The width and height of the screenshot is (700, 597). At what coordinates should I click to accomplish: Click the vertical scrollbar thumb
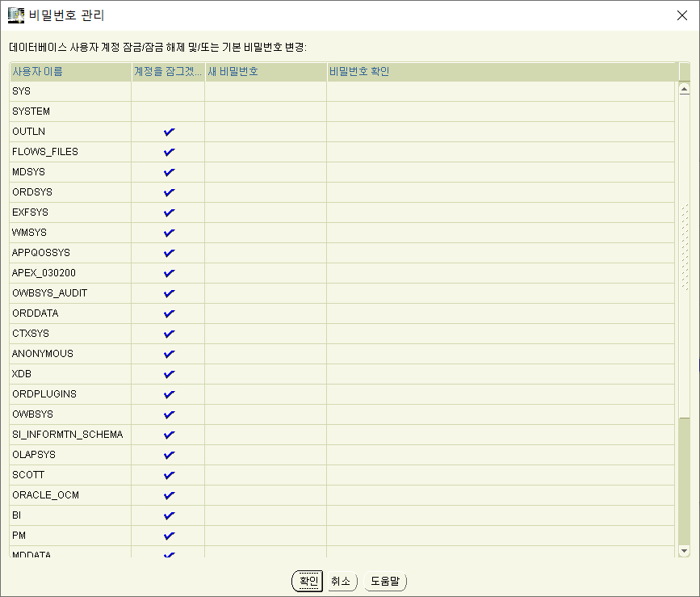click(x=684, y=256)
